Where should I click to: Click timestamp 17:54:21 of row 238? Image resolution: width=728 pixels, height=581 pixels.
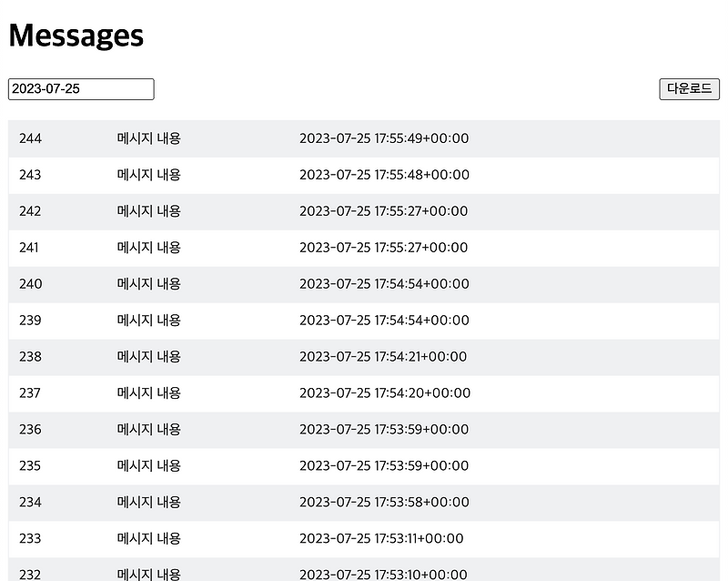click(383, 357)
